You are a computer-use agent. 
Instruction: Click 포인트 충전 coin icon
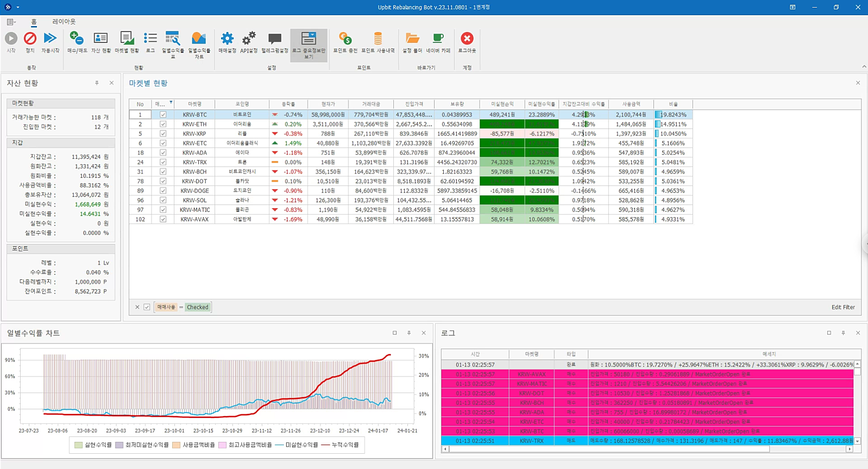click(x=345, y=39)
